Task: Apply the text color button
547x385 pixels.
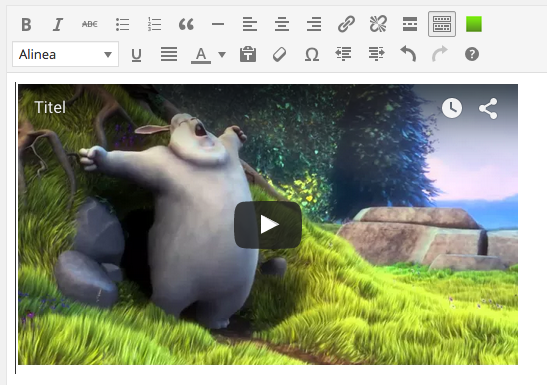Action: click(201, 55)
